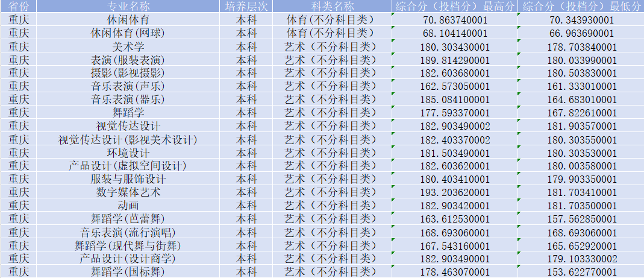This screenshot has width=644, height=278.
Task: Click the 休闲体育(网球) cell
Action: 128,33
